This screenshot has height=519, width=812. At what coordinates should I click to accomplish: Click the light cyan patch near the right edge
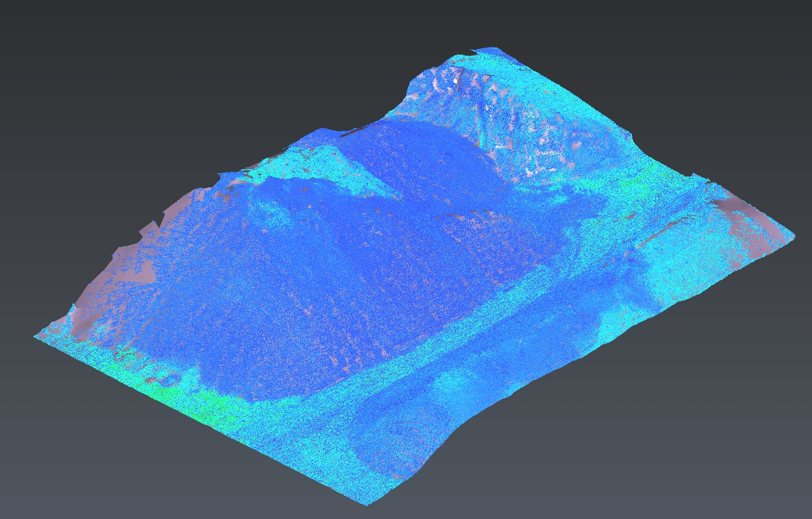tap(678, 285)
